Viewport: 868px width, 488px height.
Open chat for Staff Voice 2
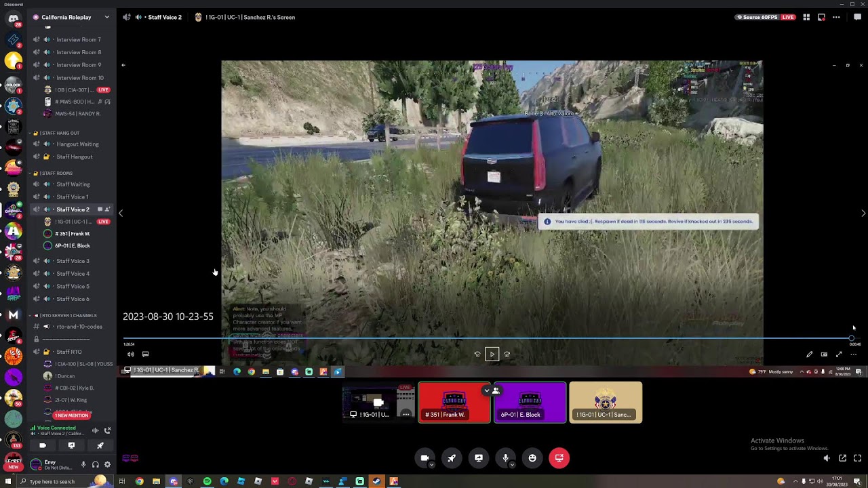[x=100, y=209]
